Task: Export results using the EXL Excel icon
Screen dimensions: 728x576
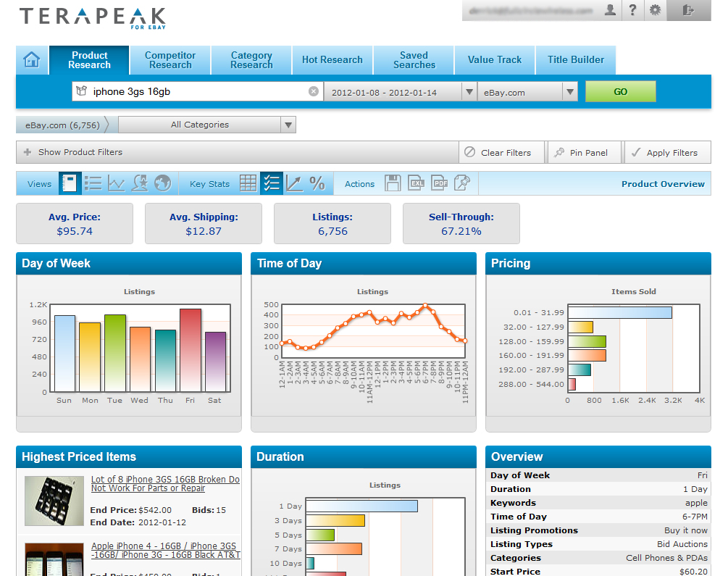Action: (x=416, y=183)
